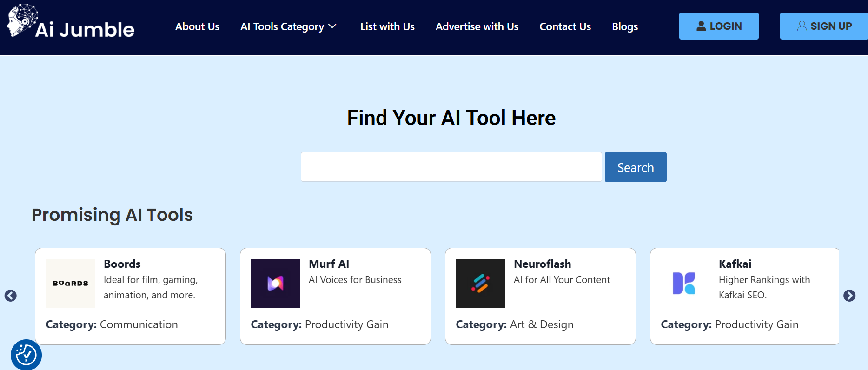
Task: Click 'AI Voices for Business' description
Action: pyautogui.click(x=355, y=280)
